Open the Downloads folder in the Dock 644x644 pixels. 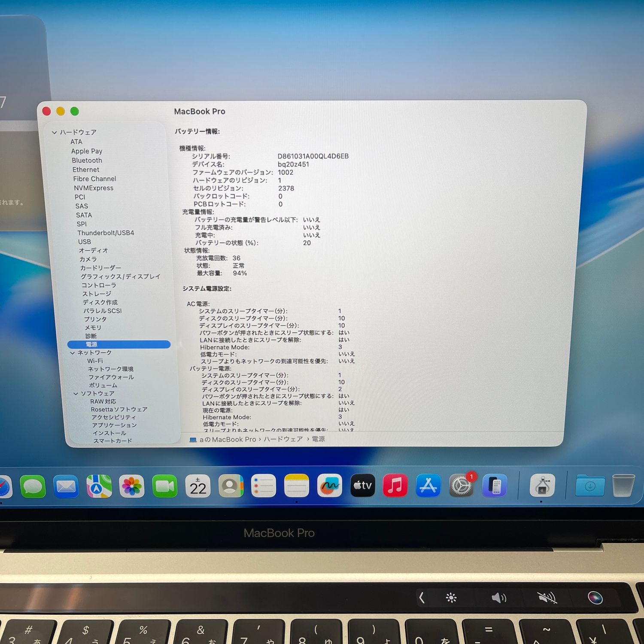[590, 486]
